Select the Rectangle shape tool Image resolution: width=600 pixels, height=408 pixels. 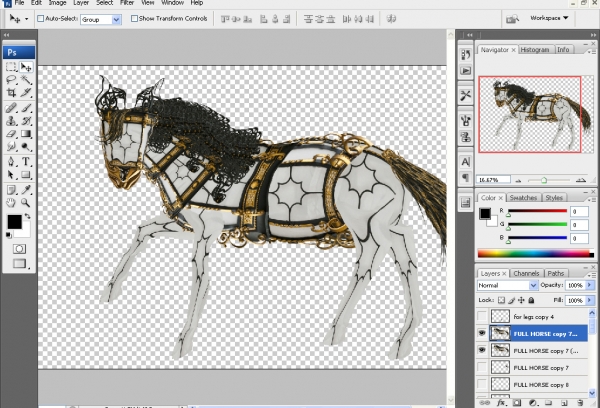click(26, 175)
